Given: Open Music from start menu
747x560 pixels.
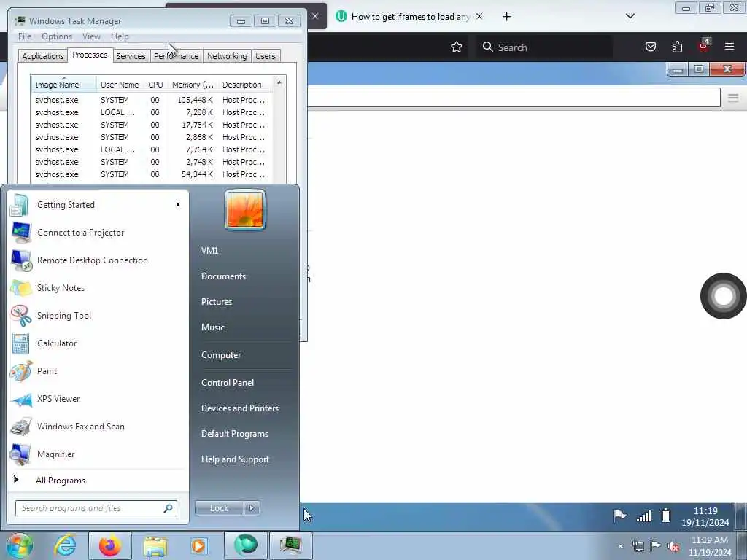Looking at the screenshot, I should click(213, 327).
